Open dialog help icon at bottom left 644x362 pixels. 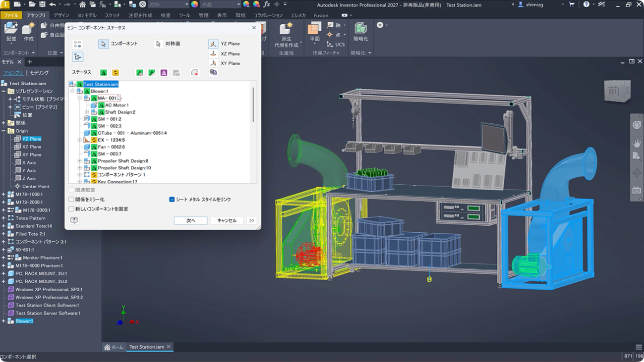(x=74, y=220)
